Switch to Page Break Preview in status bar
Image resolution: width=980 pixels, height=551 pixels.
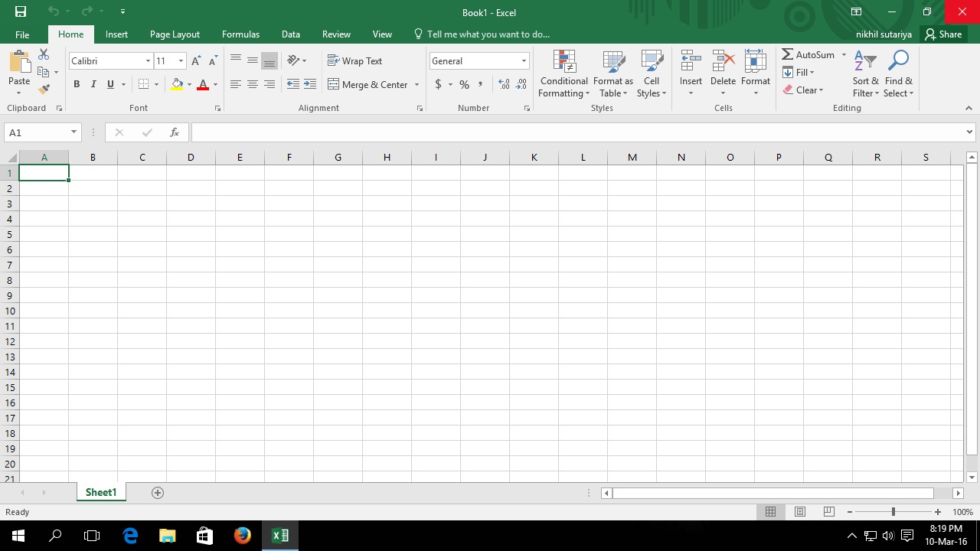click(x=828, y=512)
